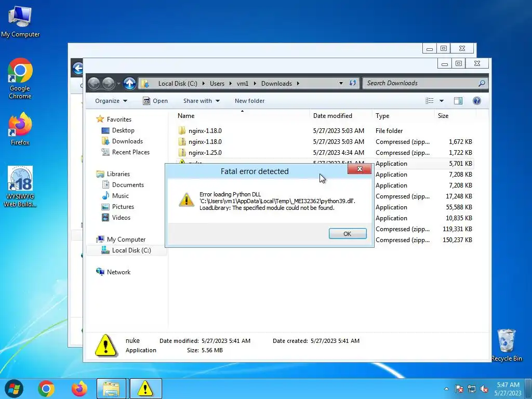Create a New folder
This screenshot has width=532, height=399.
point(249,101)
